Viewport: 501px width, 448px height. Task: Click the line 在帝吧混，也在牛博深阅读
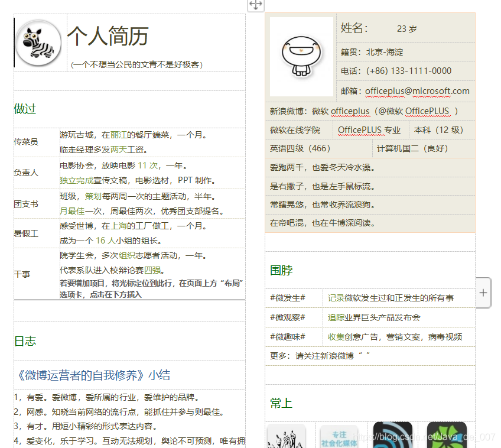point(322,223)
